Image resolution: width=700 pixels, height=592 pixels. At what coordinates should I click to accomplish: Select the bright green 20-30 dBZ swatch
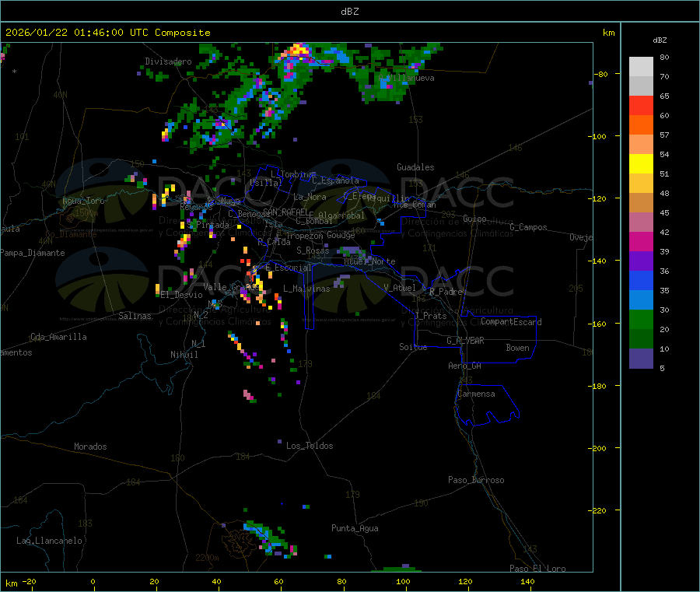pyautogui.click(x=641, y=319)
